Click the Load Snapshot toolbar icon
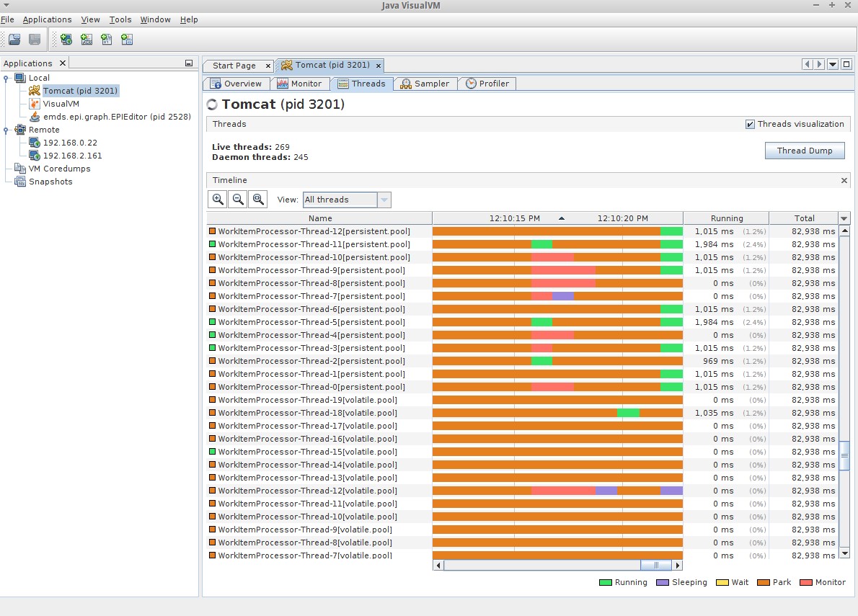The width and height of the screenshot is (858, 616). click(14, 40)
